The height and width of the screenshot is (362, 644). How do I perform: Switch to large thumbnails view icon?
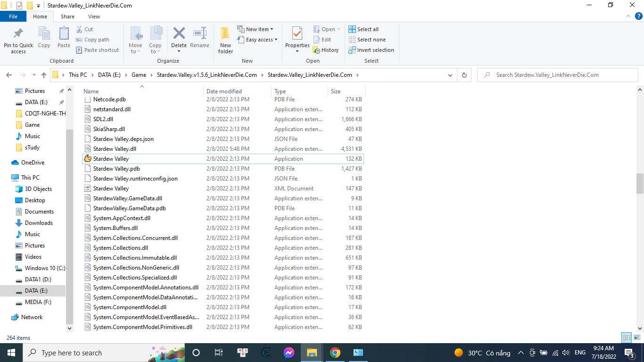click(x=636, y=337)
